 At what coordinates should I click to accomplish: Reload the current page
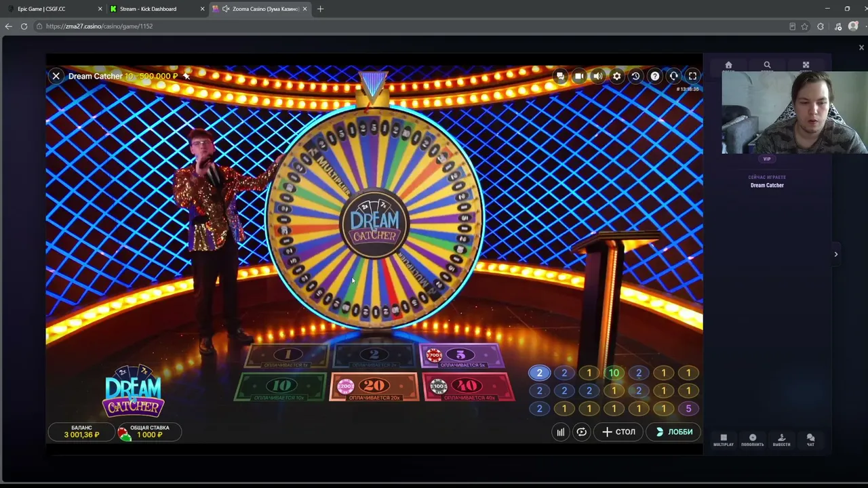click(x=24, y=26)
